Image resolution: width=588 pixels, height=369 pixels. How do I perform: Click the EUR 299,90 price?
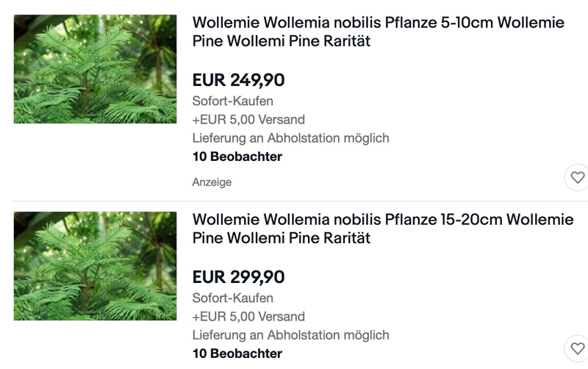point(238,277)
